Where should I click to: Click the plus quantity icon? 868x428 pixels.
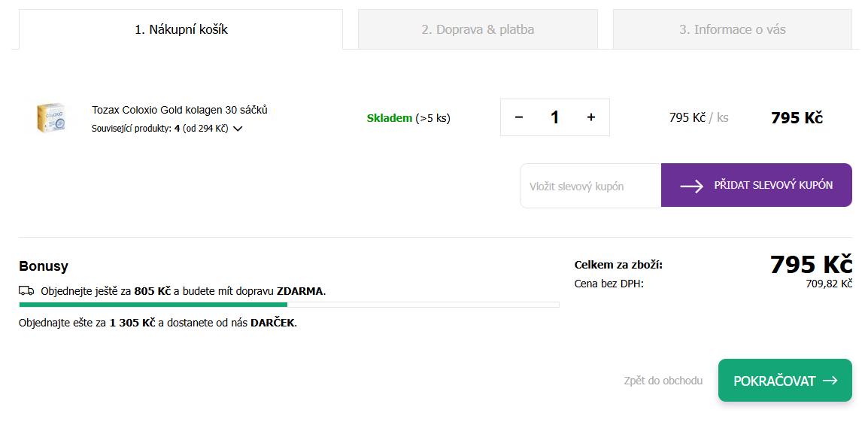(591, 117)
